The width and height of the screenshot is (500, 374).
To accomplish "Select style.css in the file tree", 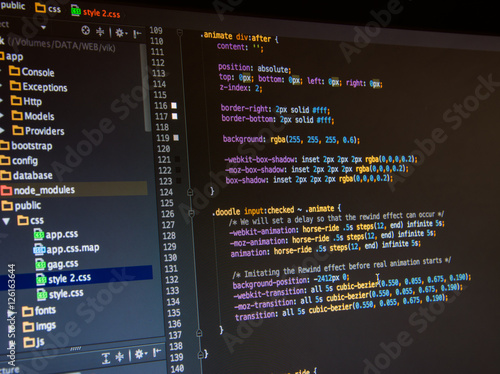I will pyautogui.click(x=60, y=294).
